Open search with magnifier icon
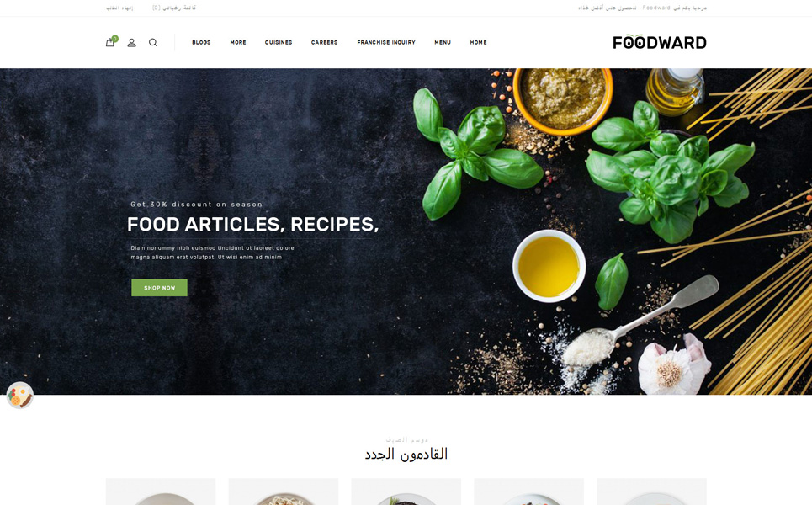Screen dimensions: 812x505 [x=153, y=42]
